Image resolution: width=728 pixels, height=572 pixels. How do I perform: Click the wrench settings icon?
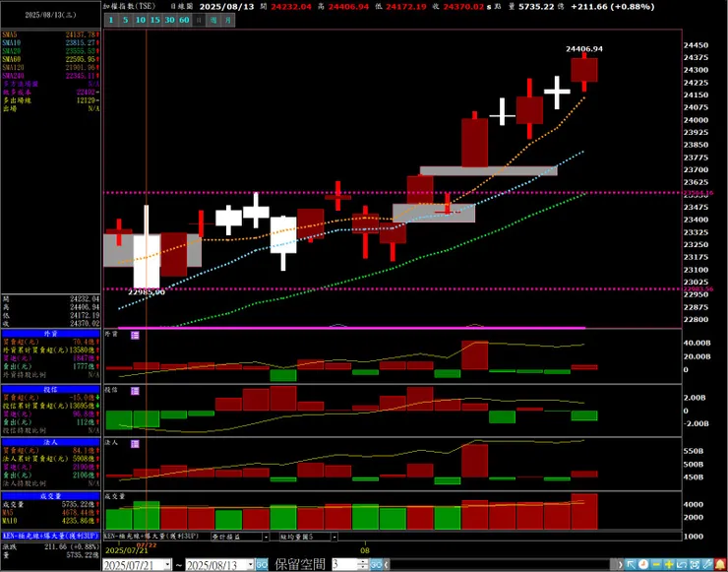(x=707, y=564)
